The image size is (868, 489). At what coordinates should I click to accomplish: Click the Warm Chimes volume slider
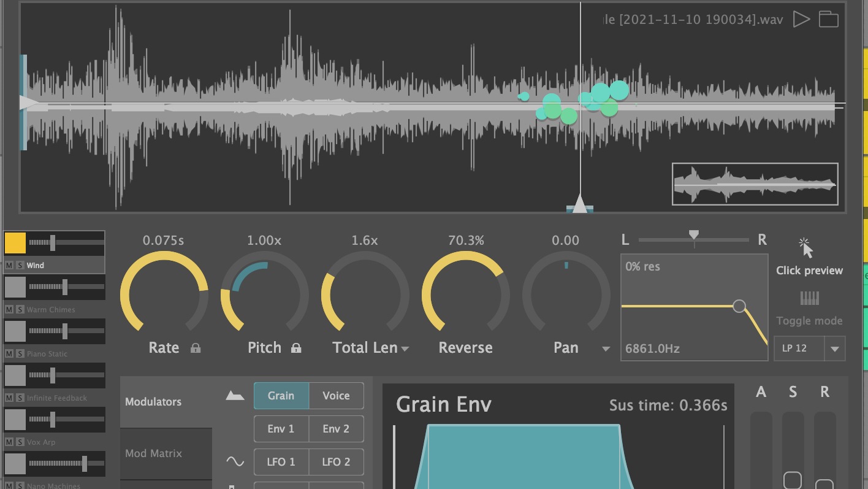tap(66, 287)
